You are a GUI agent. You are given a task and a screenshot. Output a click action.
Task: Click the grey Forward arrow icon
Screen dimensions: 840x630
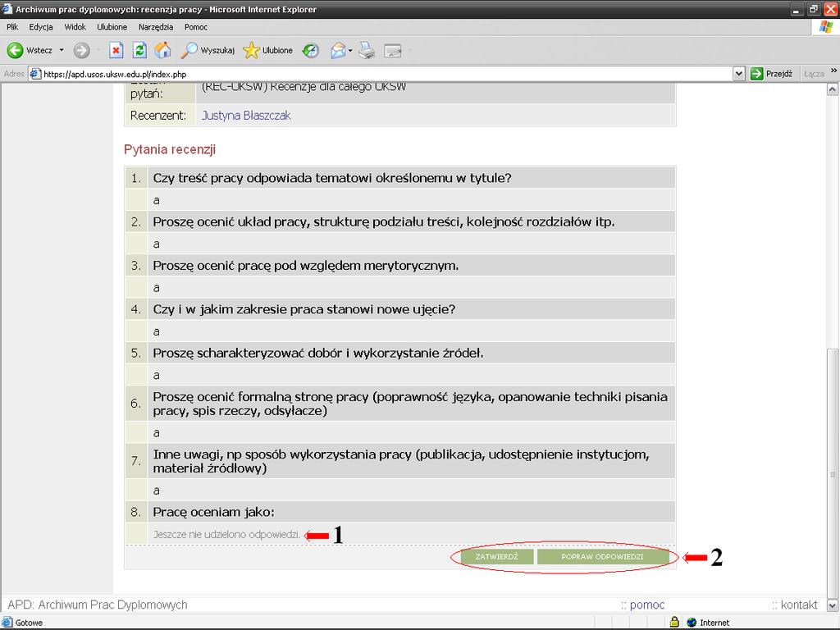81,50
